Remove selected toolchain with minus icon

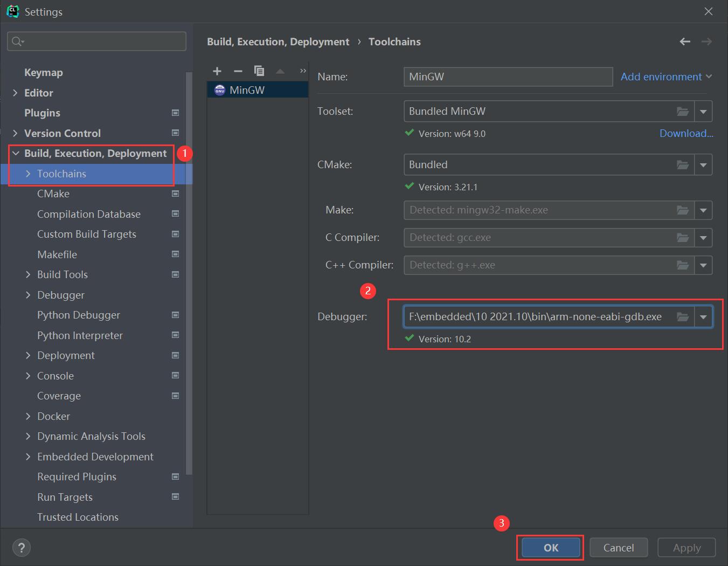pyautogui.click(x=238, y=71)
